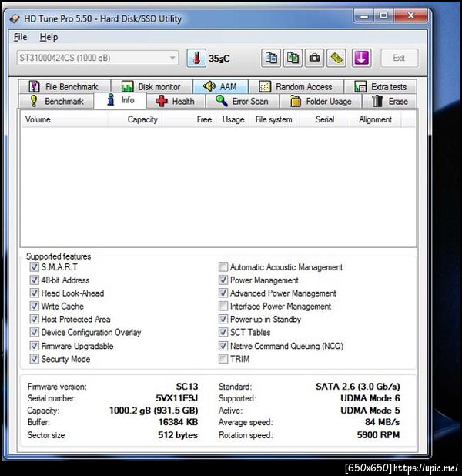This screenshot has height=476, width=462.
Task: Click the AAM speaker icon
Action: coord(209,86)
